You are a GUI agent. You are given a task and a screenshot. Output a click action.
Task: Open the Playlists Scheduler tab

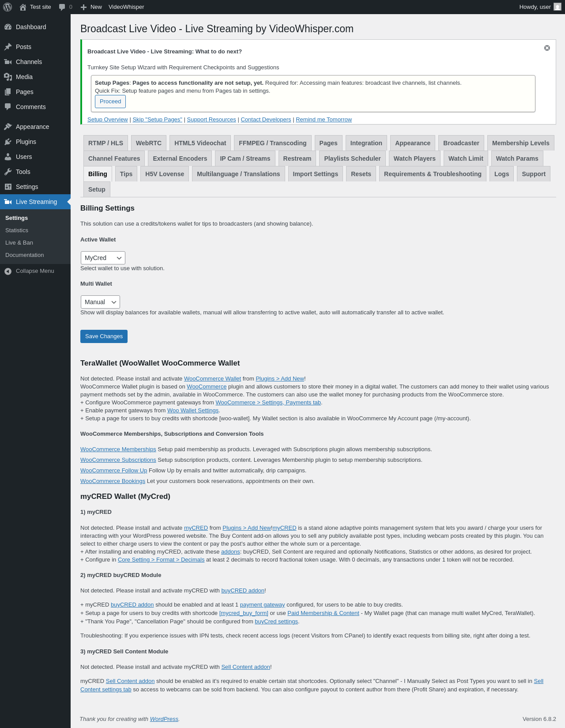coord(352,158)
